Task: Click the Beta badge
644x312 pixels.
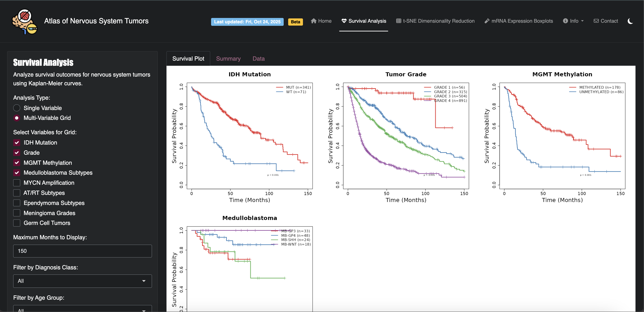Action: 295,22
